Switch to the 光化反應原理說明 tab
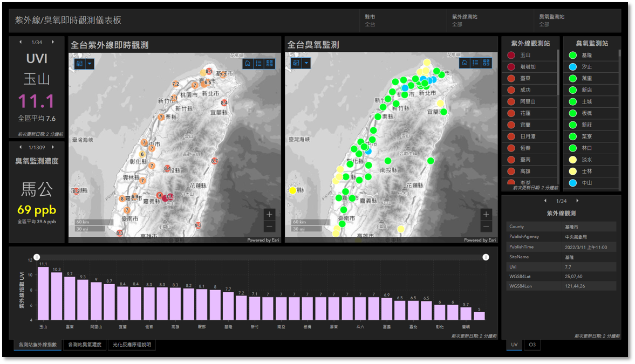This screenshot has height=364, width=635. point(132,345)
